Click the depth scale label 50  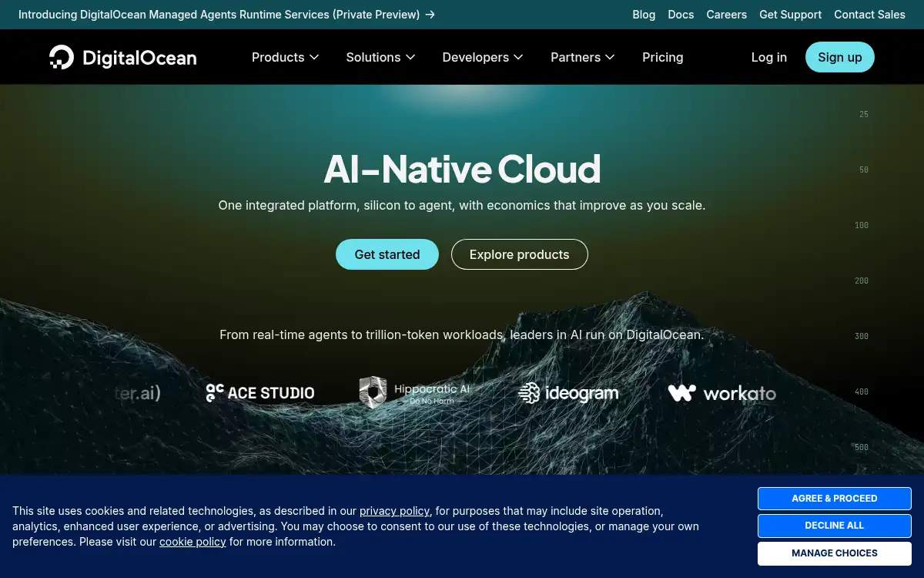pyautogui.click(x=864, y=170)
